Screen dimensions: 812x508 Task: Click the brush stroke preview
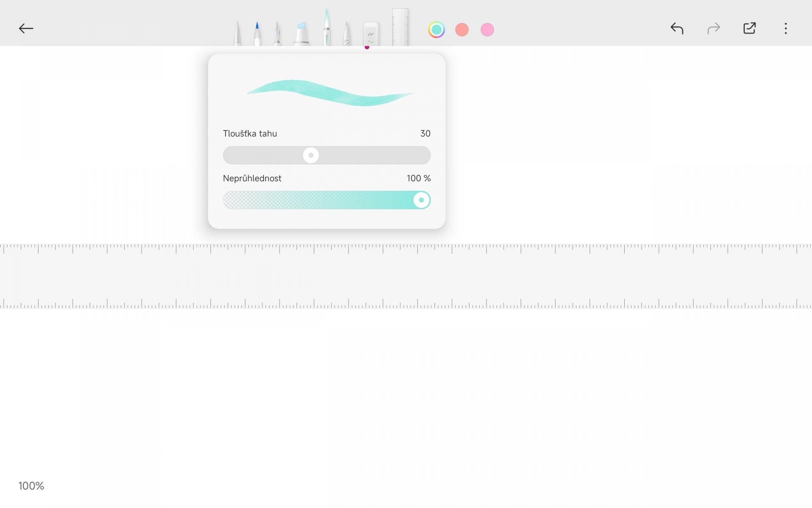coord(330,93)
